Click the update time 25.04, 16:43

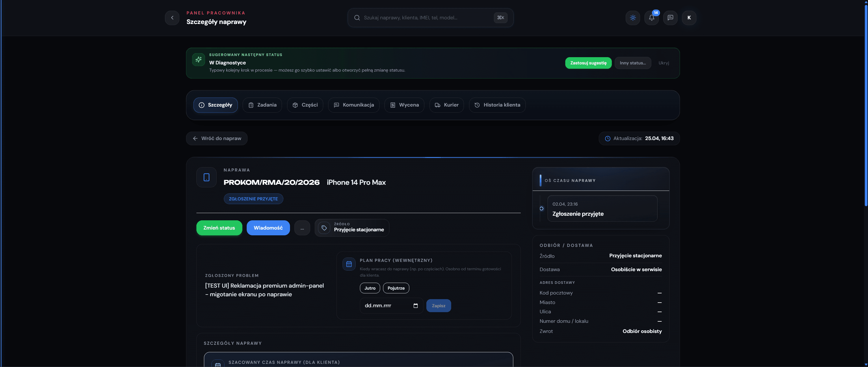659,138
